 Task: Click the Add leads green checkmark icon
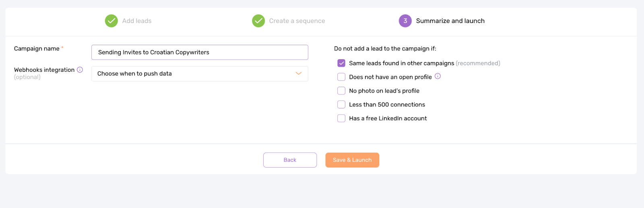111,21
